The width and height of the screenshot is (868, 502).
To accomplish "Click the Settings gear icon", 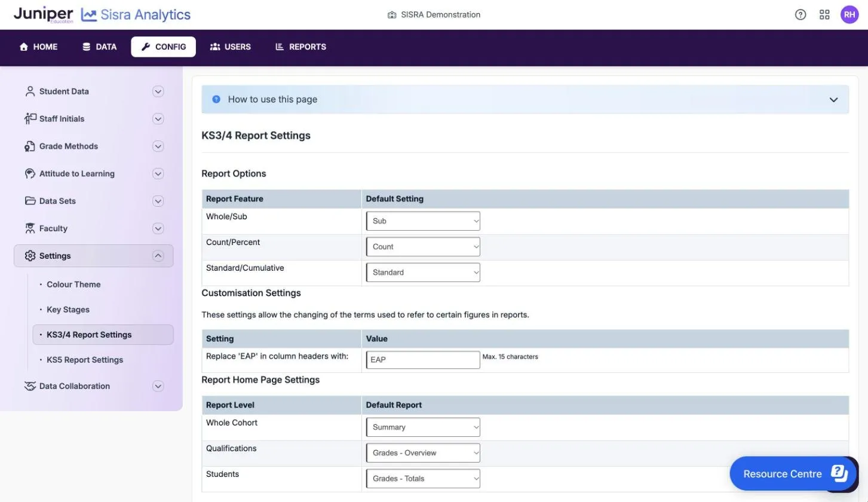I will click(x=30, y=256).
